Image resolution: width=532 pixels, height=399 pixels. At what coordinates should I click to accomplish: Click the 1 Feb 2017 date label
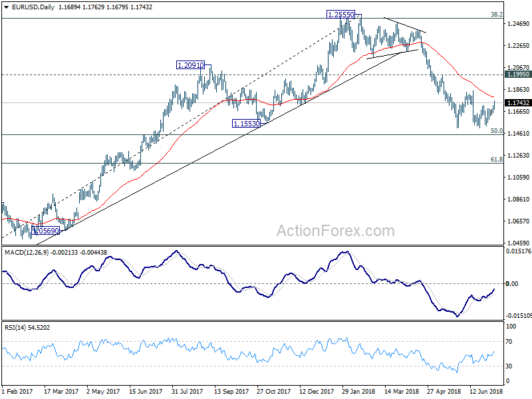coord(18,391)
